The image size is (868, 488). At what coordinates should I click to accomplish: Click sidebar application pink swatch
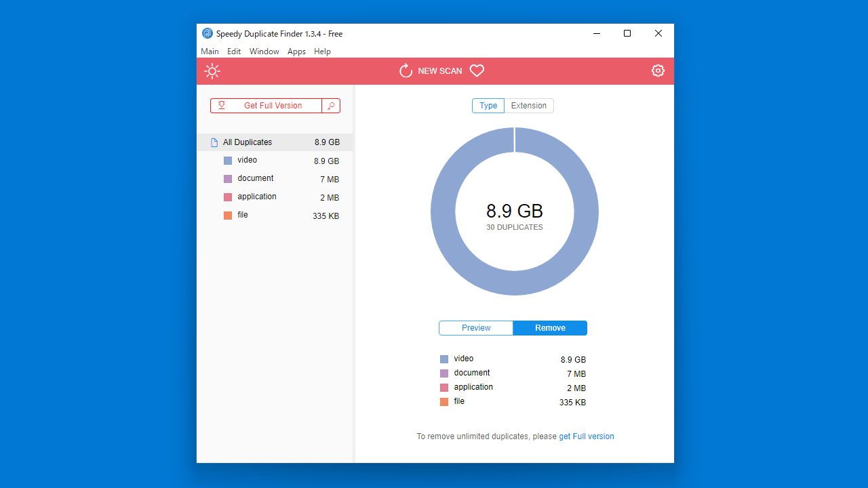pyautogui.click(x=228, y=197)
